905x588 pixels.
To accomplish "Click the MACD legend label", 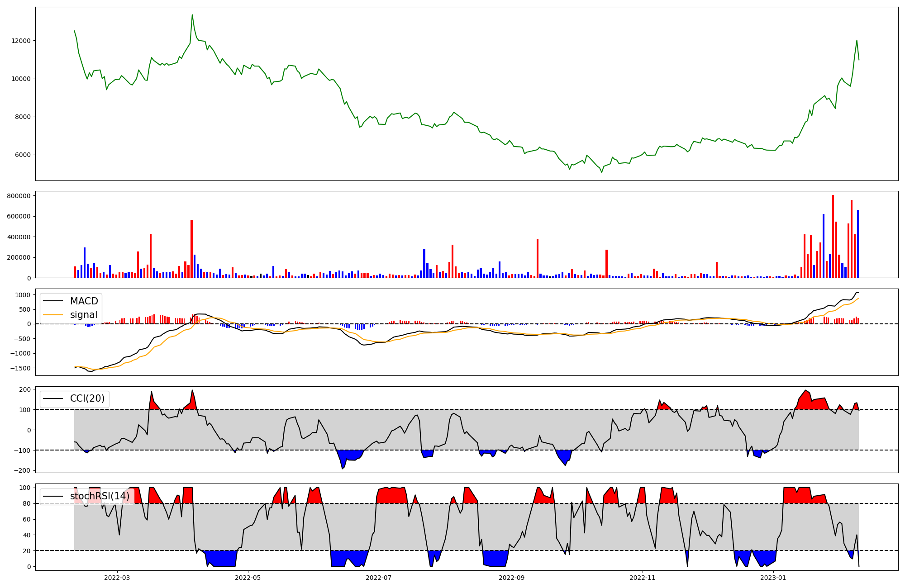I will (x=84, y=301).
